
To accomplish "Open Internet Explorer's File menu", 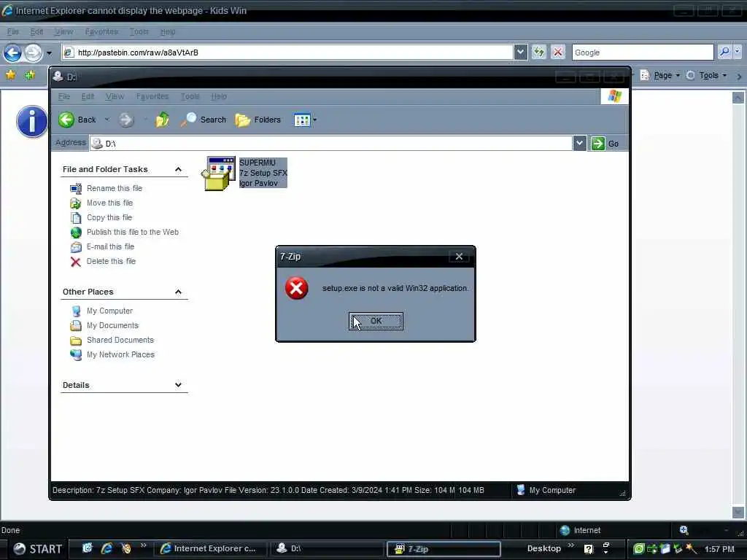I will (13, 31).
